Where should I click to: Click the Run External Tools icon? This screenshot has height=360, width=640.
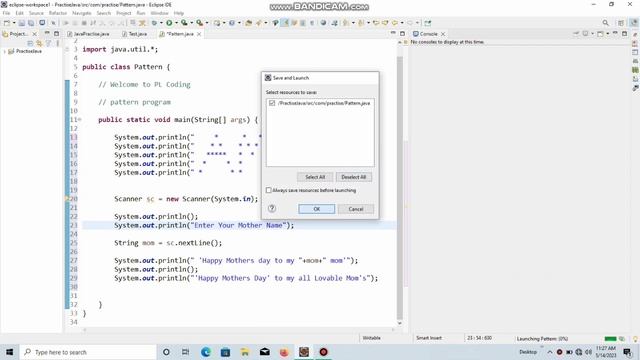click(199, 23)
